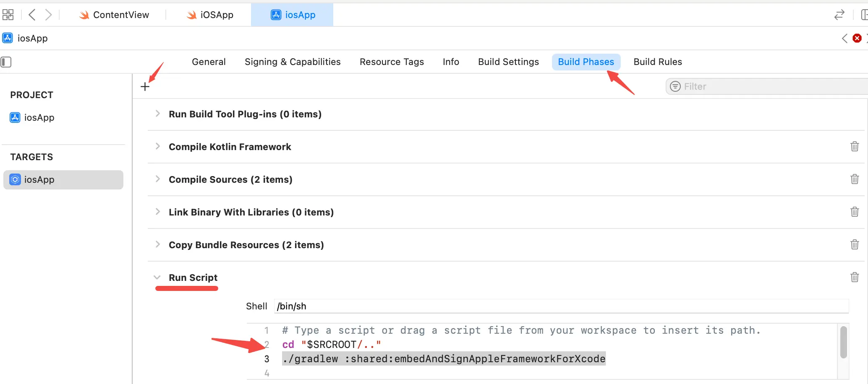Toggle the project and targets sidebar
This screenshot has height=384, width=868.
[x=6, y=62]
